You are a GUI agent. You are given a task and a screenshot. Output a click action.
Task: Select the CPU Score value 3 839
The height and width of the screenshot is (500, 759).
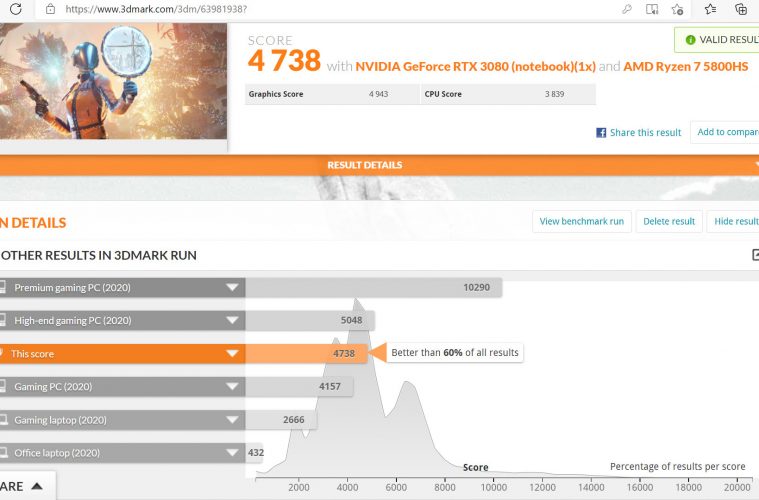pos(554,94)
